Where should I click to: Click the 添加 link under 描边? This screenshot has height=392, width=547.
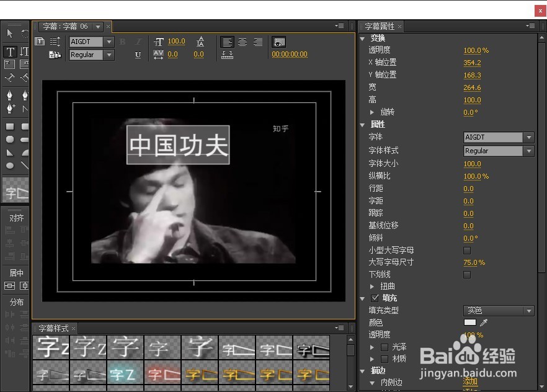(470, 382)
